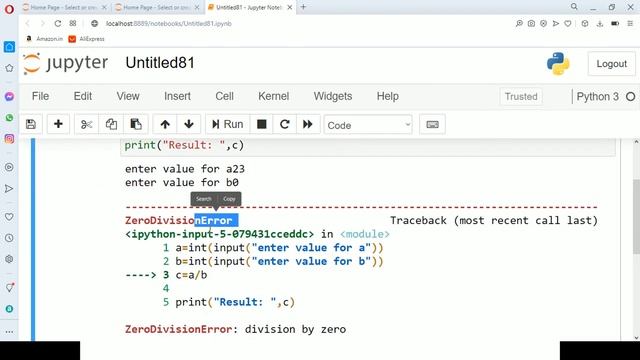
Task: Take a snapshot with the camera icon
Action: [x=531, y=24]
